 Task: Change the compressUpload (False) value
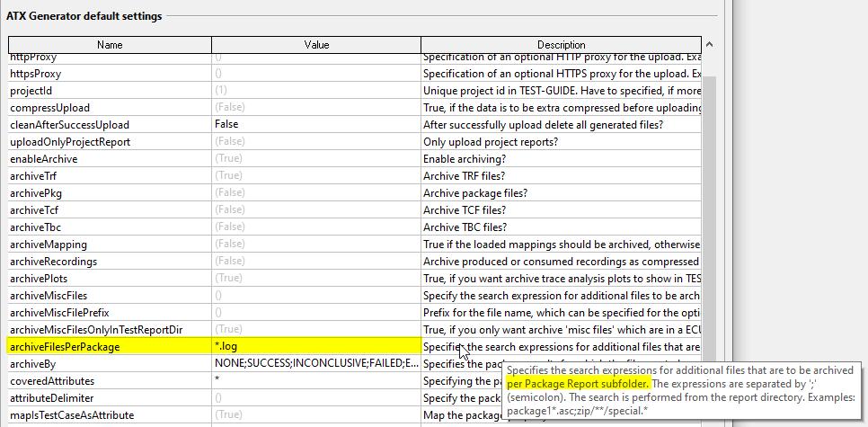[316, 108]
